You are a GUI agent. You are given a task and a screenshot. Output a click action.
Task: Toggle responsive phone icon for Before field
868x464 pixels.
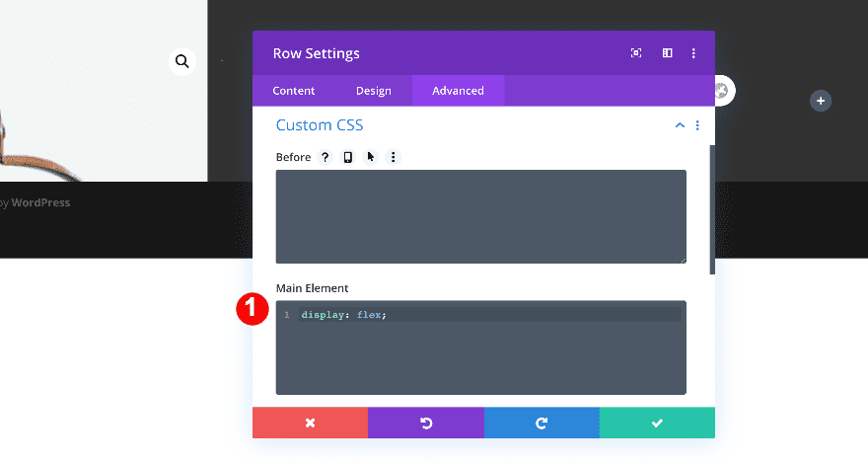coord(347,157)
